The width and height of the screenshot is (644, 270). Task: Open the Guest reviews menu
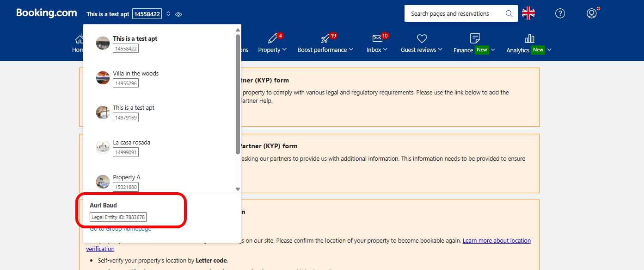418,50
